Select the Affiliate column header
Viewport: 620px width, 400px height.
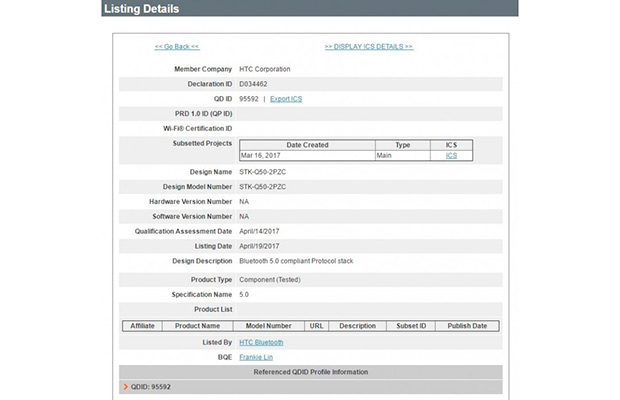(142, 326)
